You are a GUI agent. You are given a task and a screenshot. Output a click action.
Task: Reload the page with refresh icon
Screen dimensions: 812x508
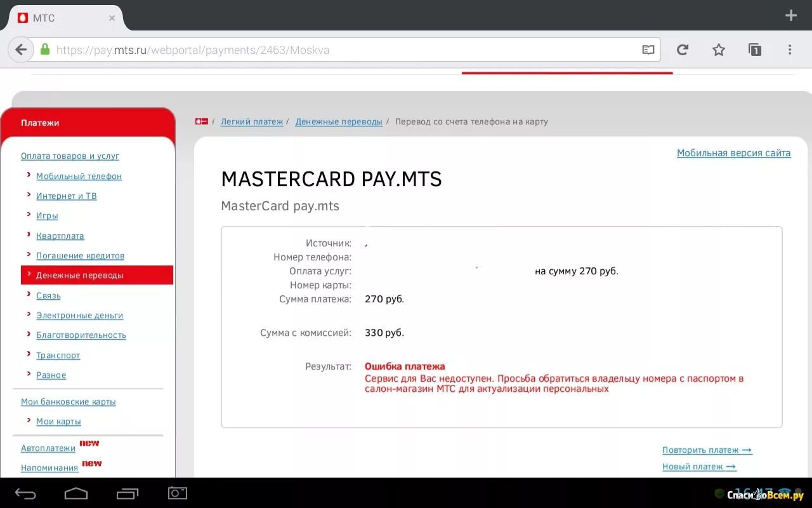[x=683, y=50]
